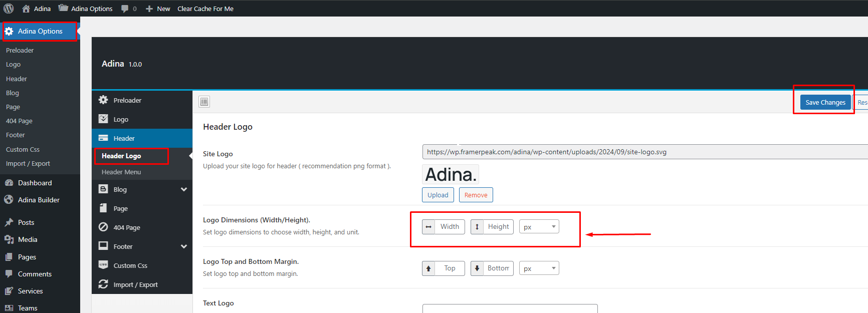This screenshot has height=313, width=868.
Task: Click the Header section icon in options panel
Action: point(103,138)
